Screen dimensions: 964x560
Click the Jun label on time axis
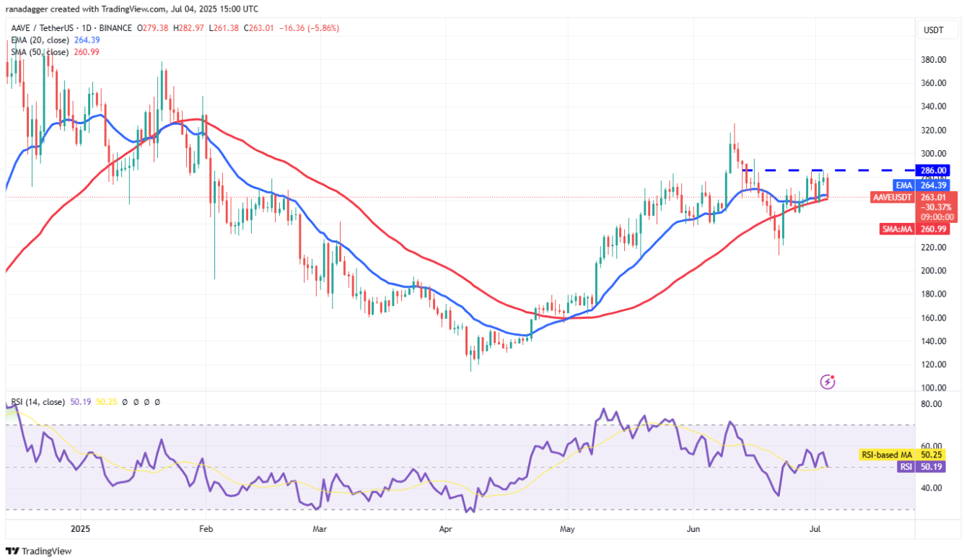[x=691, y=528]
